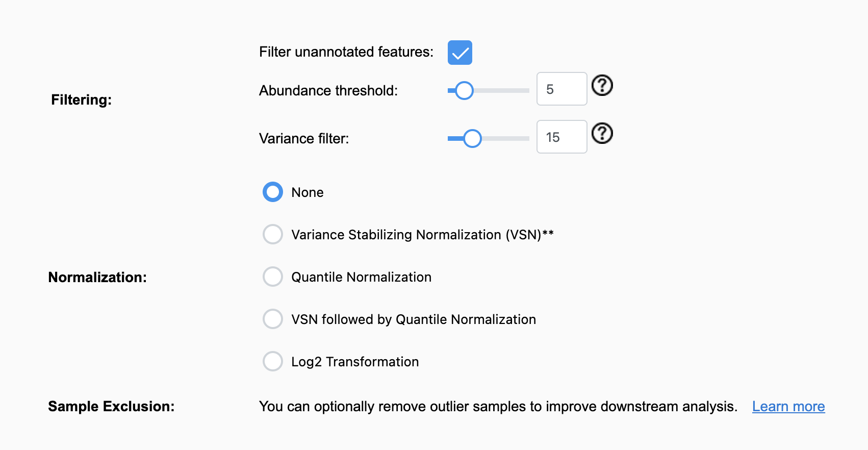Choose Variance Stabilizing Normalization (VSN)
This screenshot has width=868, height=450.
[273, 234]
